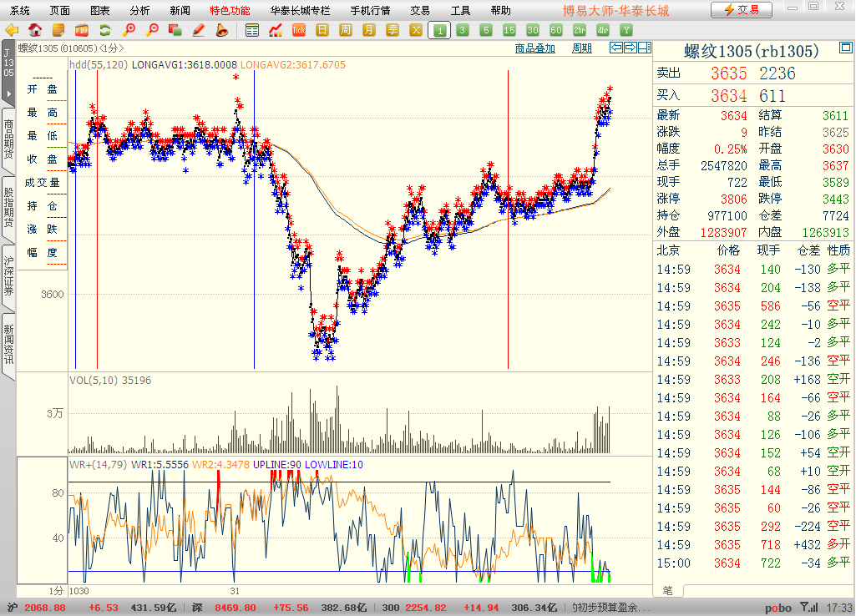Select the 30-minute period button
This screenshot has height=616, width=856.
533,30
